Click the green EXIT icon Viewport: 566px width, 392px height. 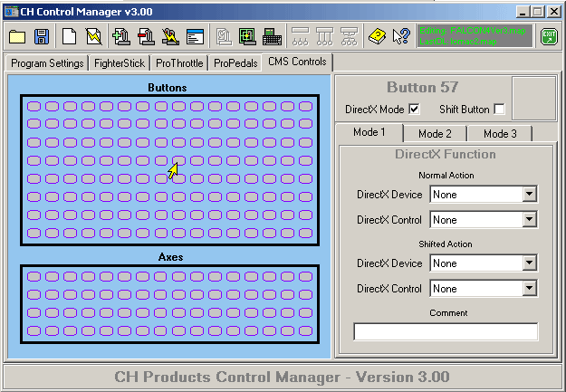(x=549, y=37)
